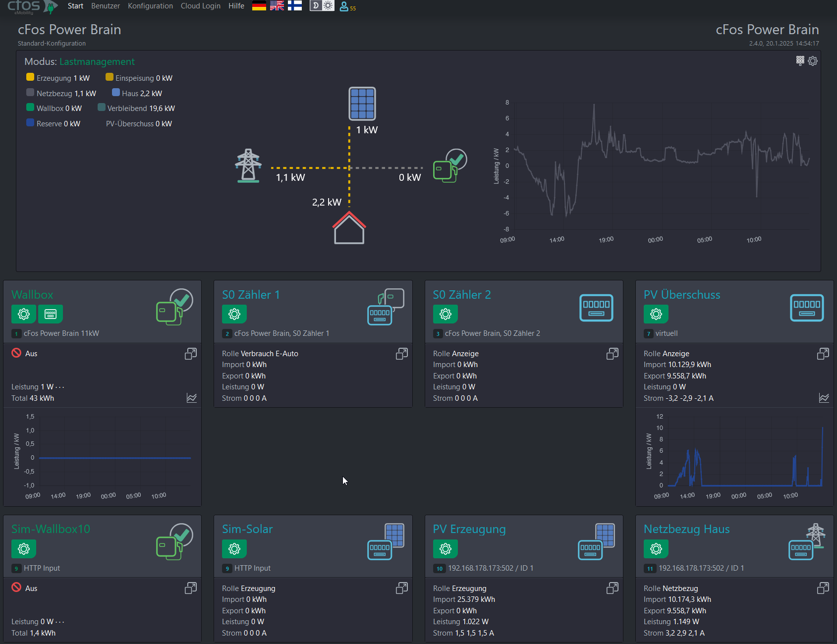Image resolution: width=837 pixels, height=644 pixels.
Task: Click the wallbox icon in flow diagram
Action: click(450, 165)
